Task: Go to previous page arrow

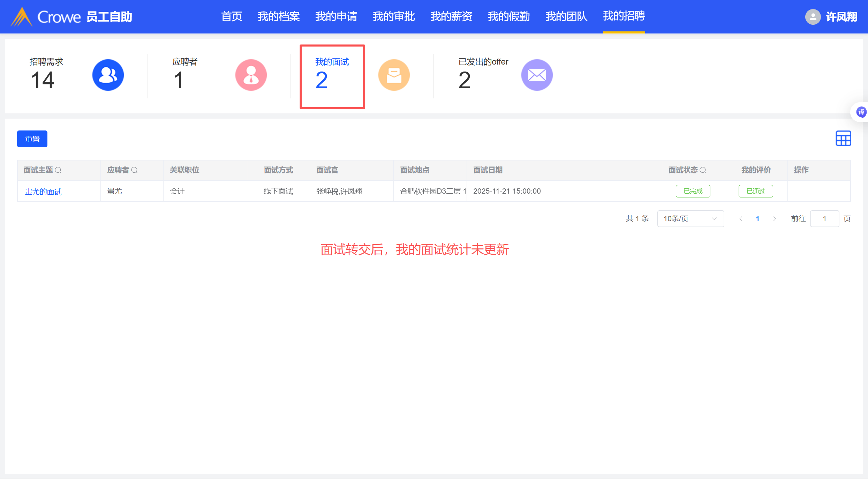Action: click(740, 219)
